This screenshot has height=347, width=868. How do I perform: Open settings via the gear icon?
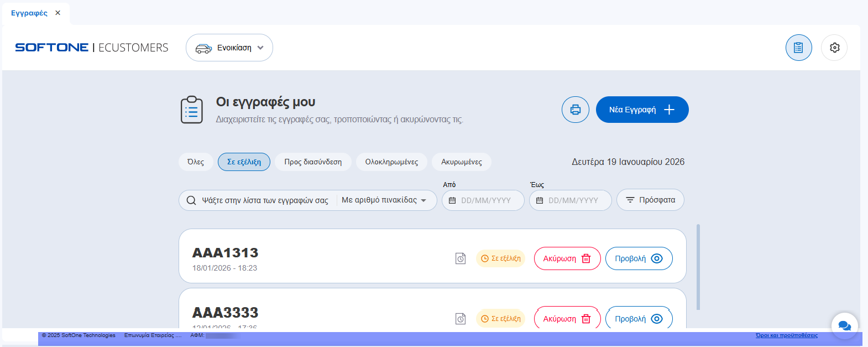pyautogui.click(x=834, y=48)
